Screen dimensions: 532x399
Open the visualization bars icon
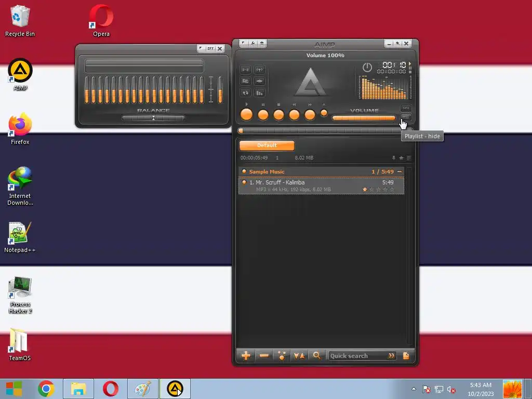pyautogui.click(x=259, y=92)
